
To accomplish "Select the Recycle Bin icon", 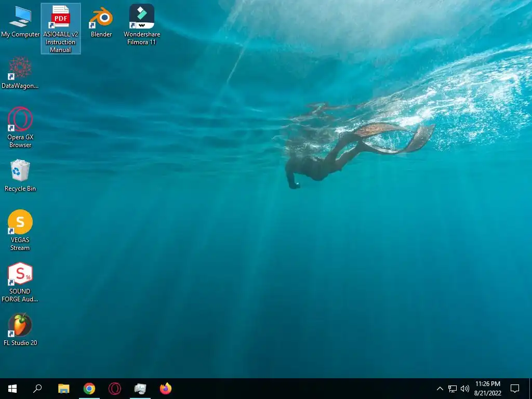I will (20, 176).
